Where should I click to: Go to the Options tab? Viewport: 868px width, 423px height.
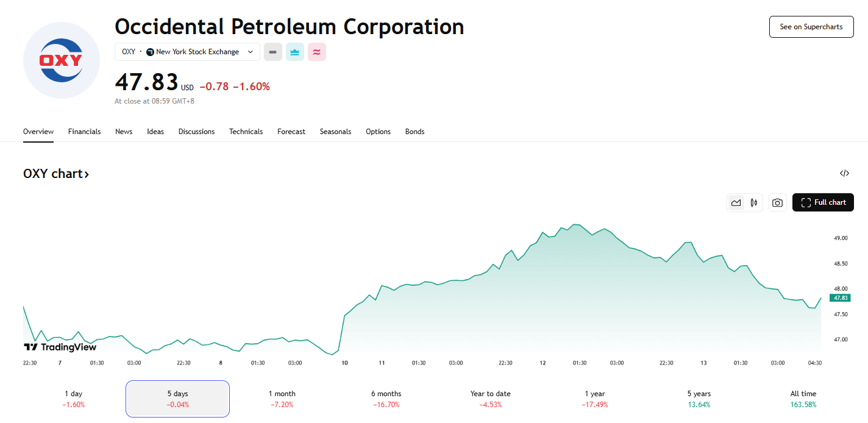[378, 132]
